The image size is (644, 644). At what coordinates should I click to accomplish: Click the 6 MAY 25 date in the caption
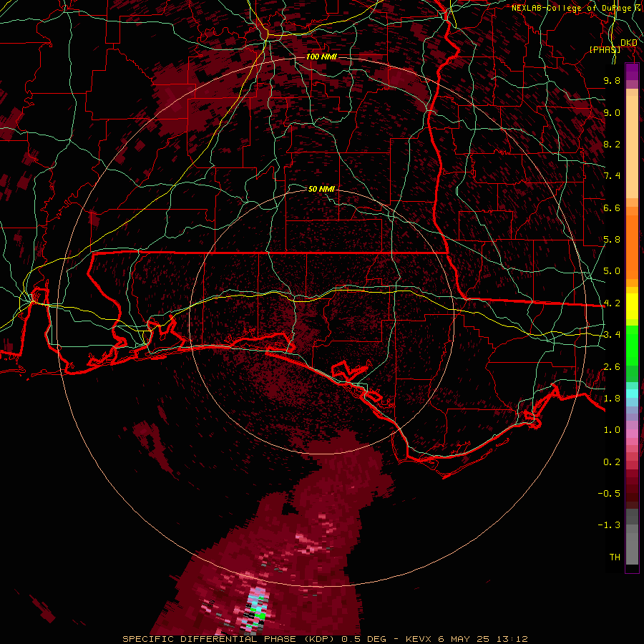tap(466, 639)
